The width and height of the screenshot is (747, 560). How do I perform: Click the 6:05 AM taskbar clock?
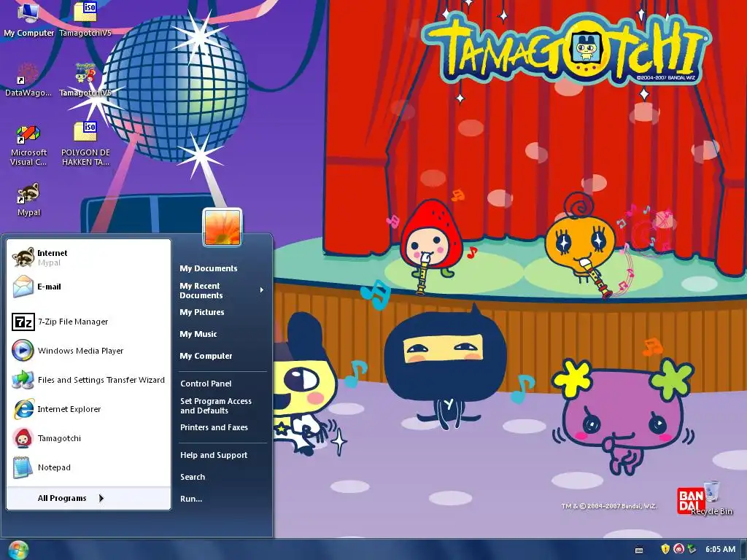click(720, 550)
